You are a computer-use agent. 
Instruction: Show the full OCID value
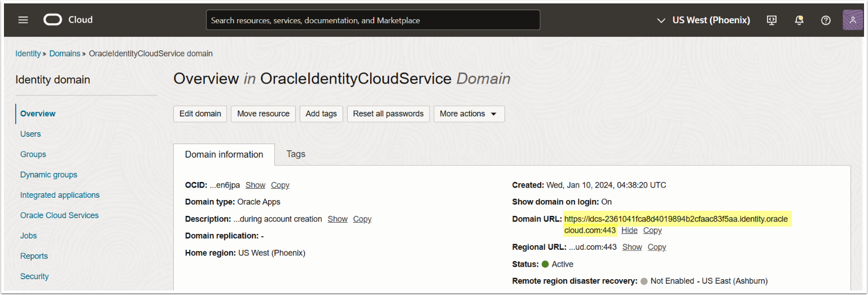pyautogui.click(x=255, y=185)
